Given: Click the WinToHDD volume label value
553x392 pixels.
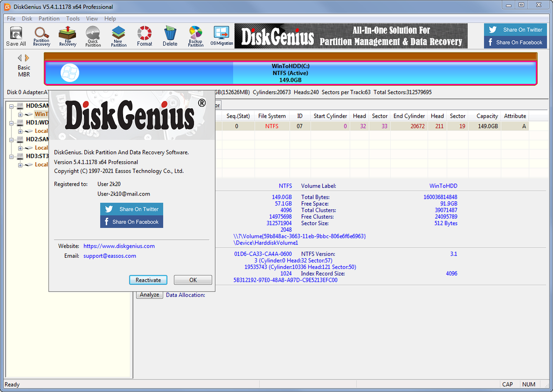Looking at the screenshot, I should [443, 186].
